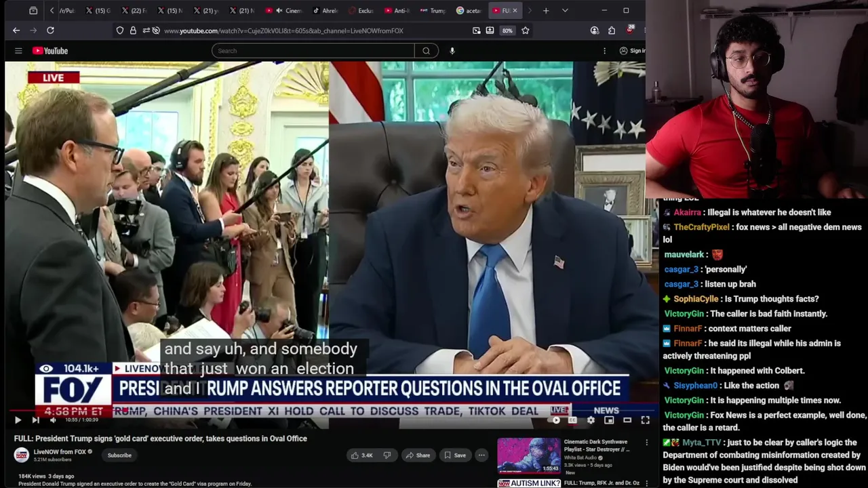Click VictoryGin's Colbert chat message
This screenshot has width=868, height=488.
point(734,371)
